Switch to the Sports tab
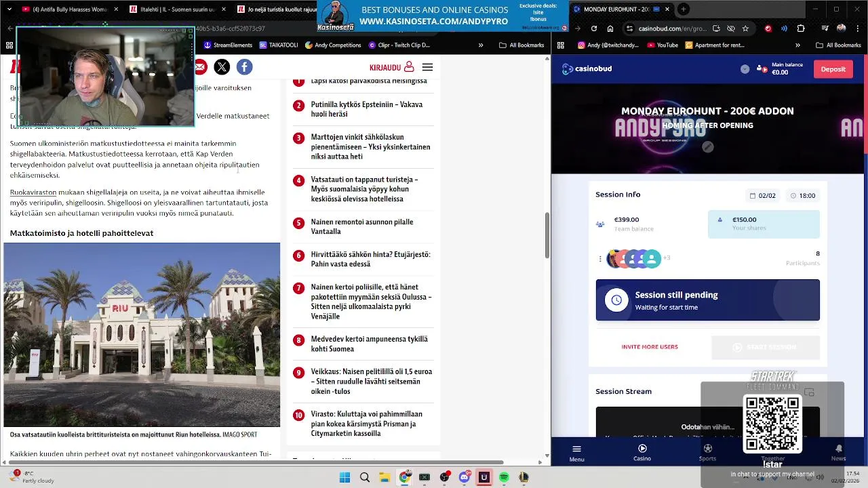The width and height of the screenshot is (868, 488). (707, 453)
